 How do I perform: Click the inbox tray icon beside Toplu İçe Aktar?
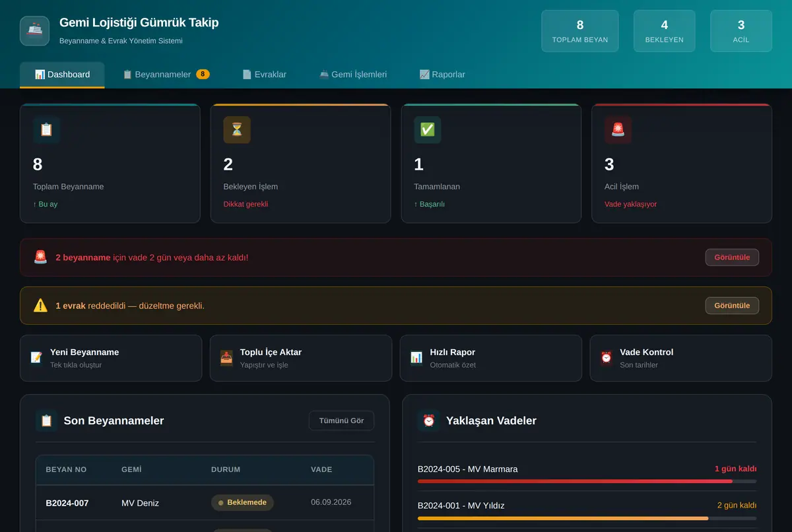coord(226,358)
